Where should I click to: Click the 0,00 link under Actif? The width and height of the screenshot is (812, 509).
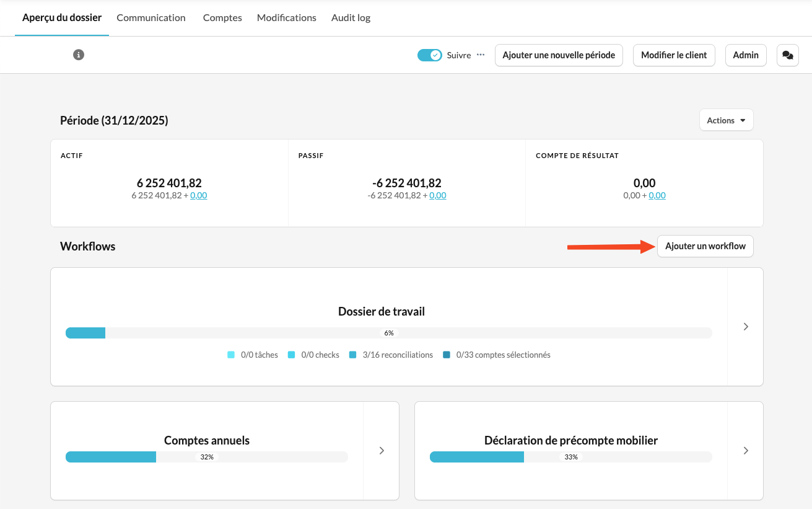[x=199, y=195]
